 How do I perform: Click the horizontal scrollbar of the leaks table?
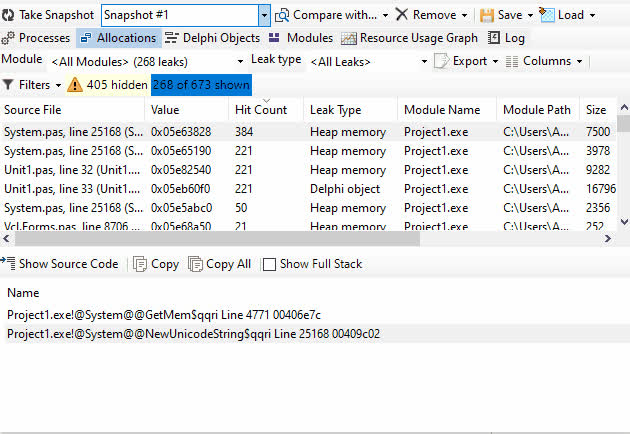tap(300, 239)
